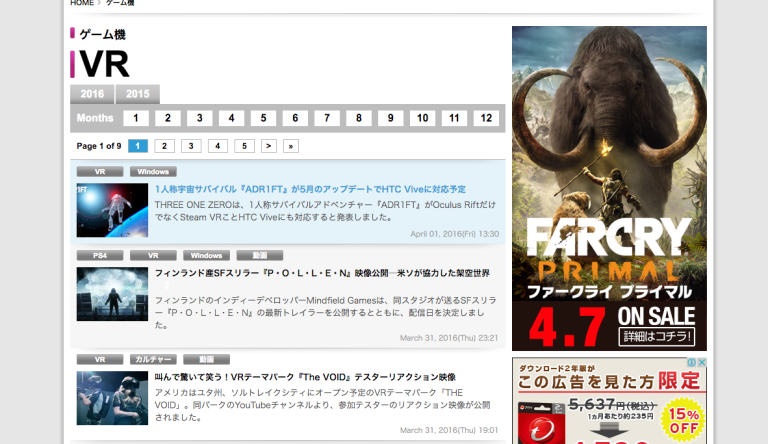The height and width of the screenshot is (444, 768).
Task: Filter by month 9
Action: [390, 118]
